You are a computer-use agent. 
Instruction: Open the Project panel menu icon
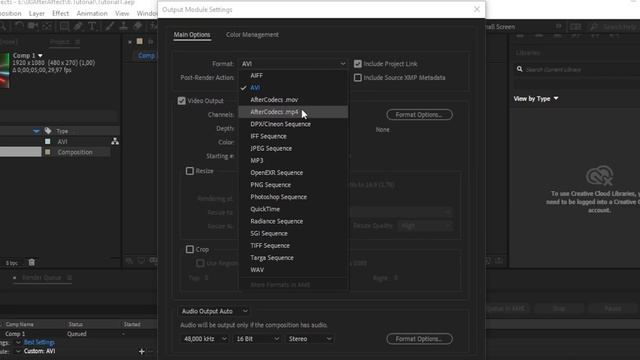(77, 42)
